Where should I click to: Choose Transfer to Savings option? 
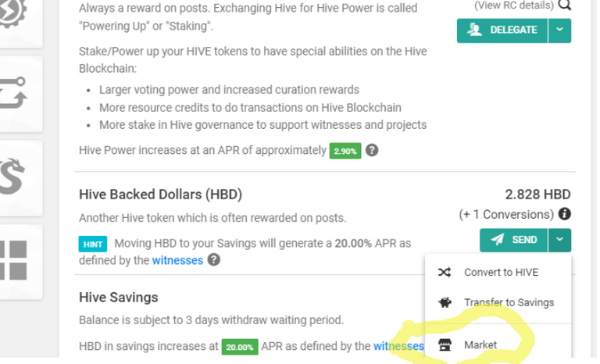pos(498,302)
